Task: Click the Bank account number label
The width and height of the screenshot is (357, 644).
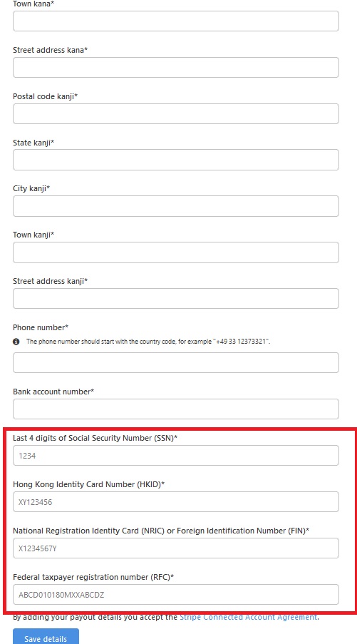Action: pos(53,392)
